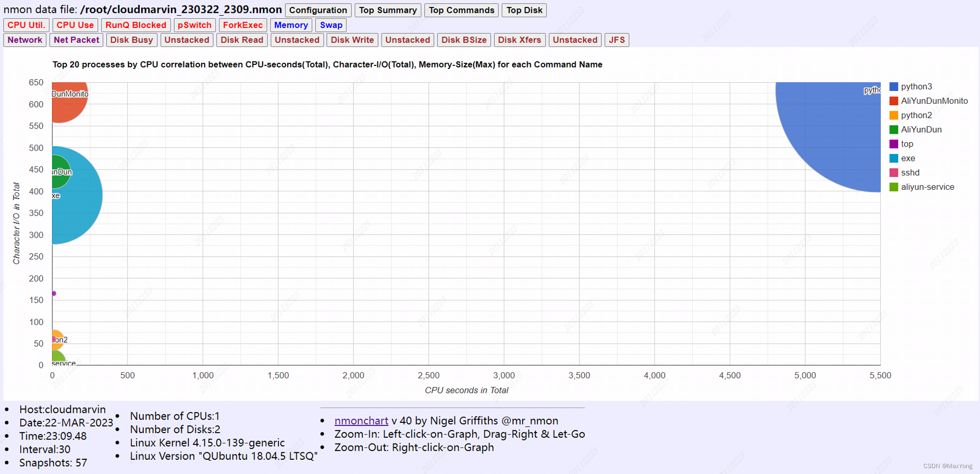Click Unstacked button next to Disk Busy
Viewport: 980px width, 474px height.
pyautogui.click(x=186, y=40)
